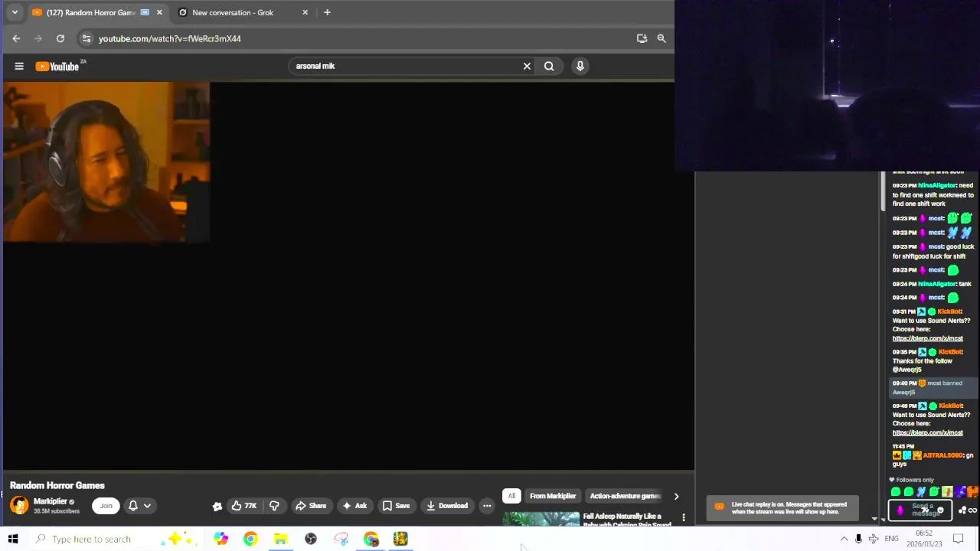Jump to newest messages arrow in stream chat
Screen dimensions: 980x551
883,519
